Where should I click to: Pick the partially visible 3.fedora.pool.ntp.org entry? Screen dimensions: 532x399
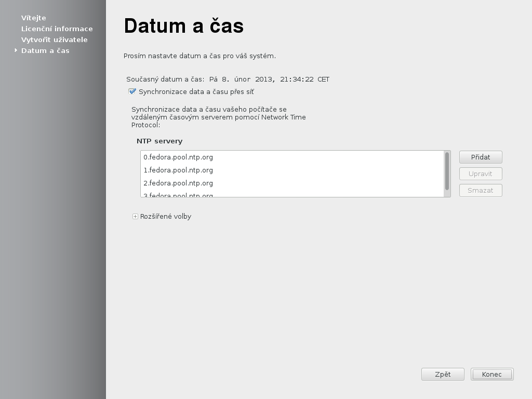(x=178, y=195)
